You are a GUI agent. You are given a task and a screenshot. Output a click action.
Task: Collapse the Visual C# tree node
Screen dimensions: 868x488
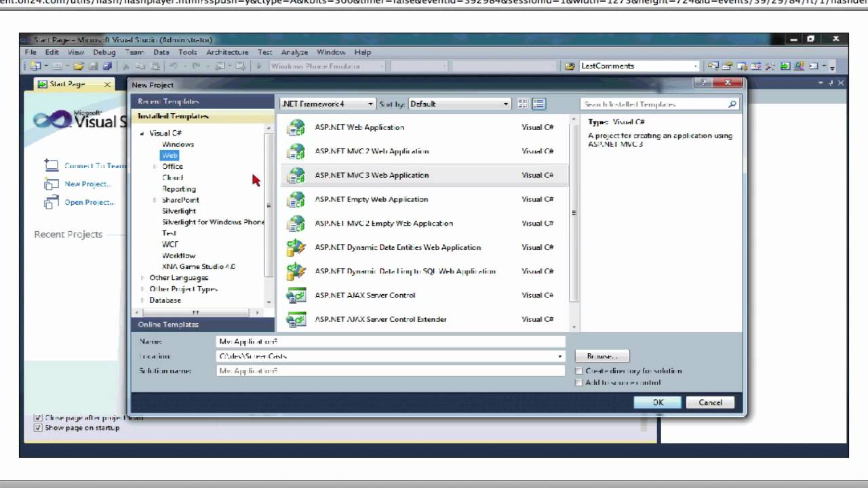point(142,134)
